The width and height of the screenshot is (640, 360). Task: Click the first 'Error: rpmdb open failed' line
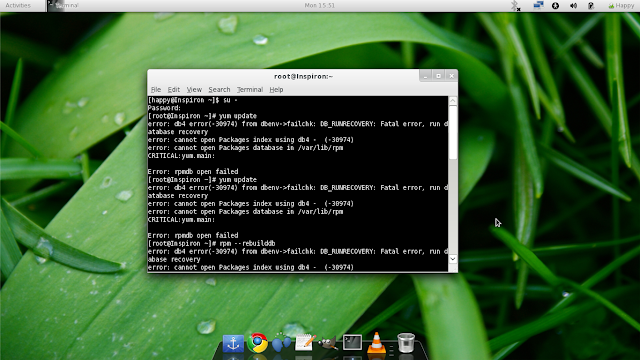193,171
